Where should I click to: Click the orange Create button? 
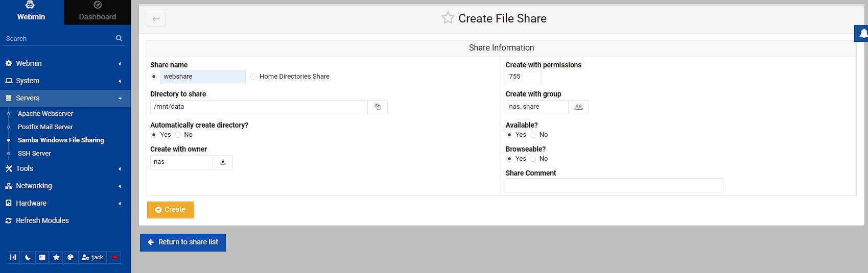[x=170, y=210]
